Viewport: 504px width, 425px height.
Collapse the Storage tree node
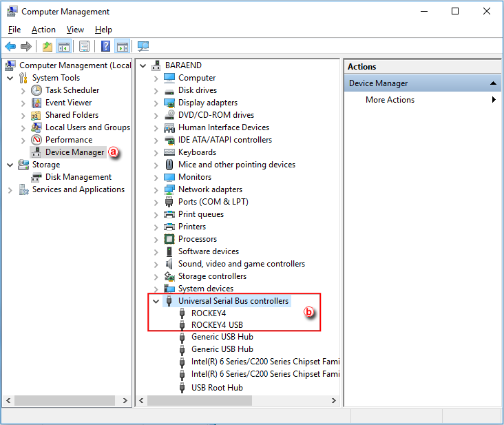[x=10, y=165]
